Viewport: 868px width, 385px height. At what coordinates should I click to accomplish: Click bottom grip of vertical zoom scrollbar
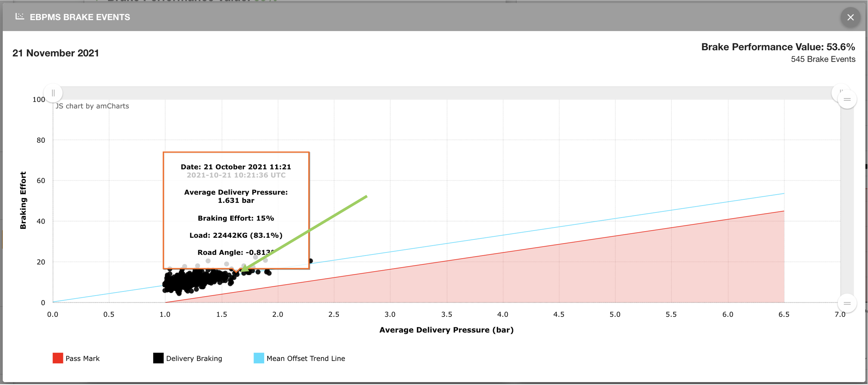pyautogui.click(x=847, y=303)
